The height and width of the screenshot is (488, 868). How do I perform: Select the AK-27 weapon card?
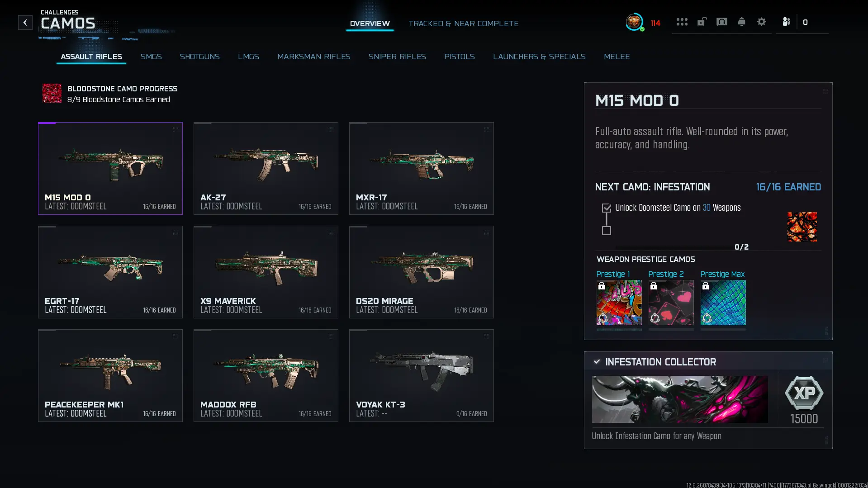tap(266, 168)
